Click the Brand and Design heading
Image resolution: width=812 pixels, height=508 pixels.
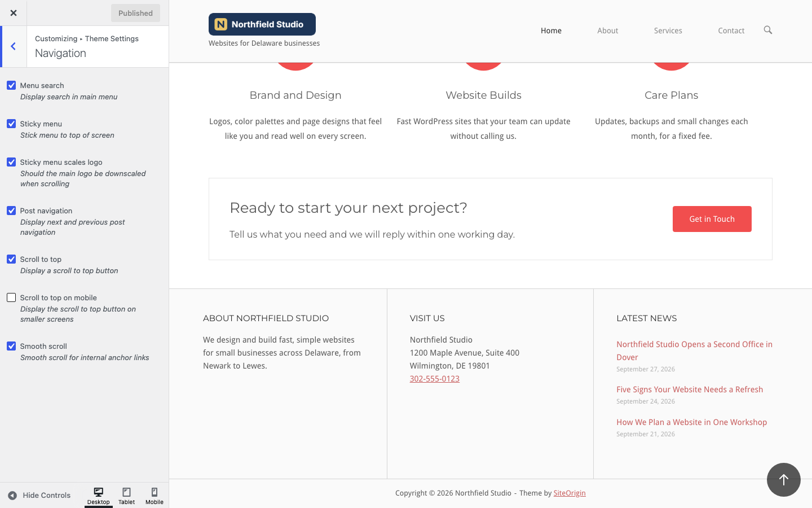[295, 95]
